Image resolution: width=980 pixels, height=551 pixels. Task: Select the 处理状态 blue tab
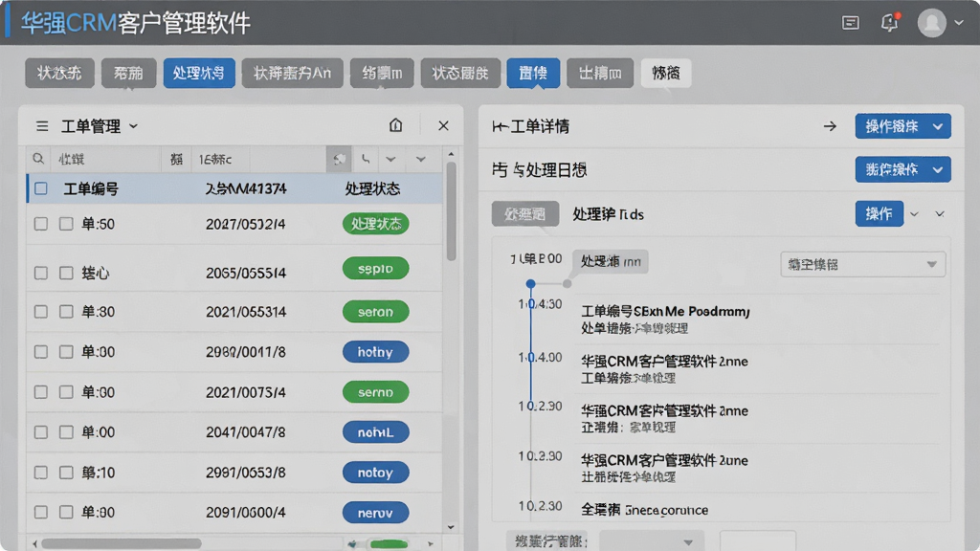199,73
